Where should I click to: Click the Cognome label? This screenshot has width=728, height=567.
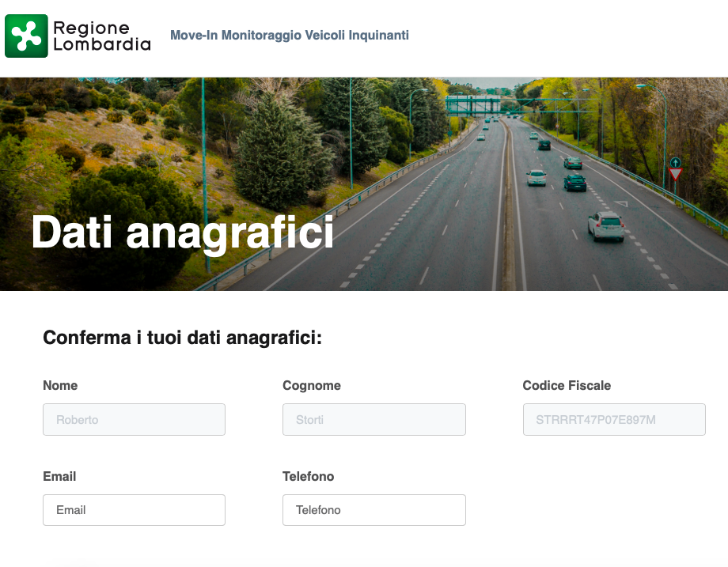click(x=312, y=386)
